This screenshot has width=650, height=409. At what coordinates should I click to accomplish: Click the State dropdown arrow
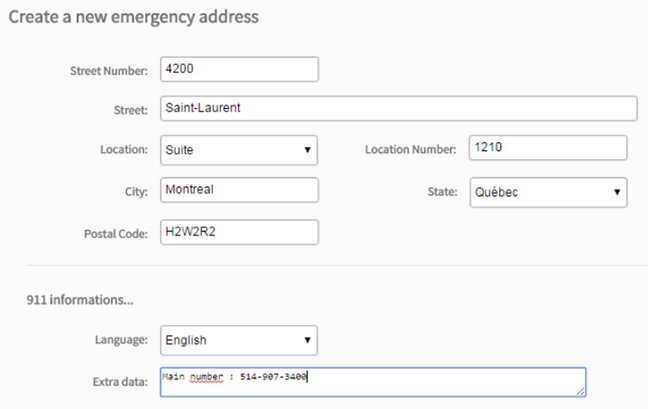pyautogui.click(x=617, y=192)
